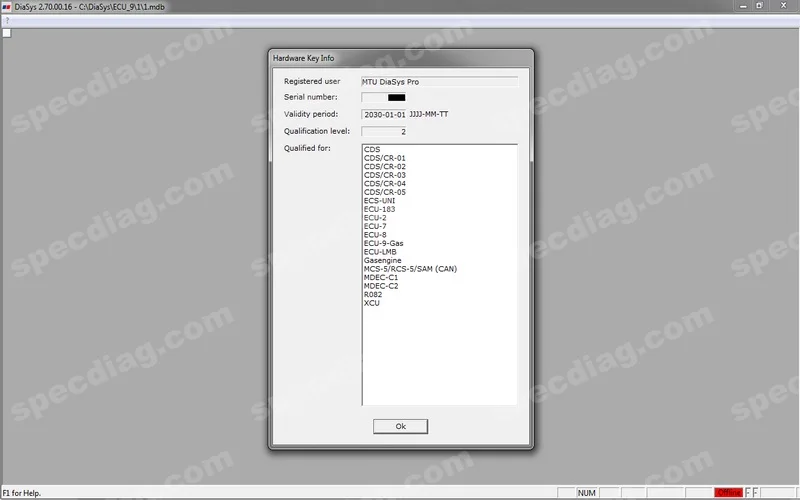Click the Registered user label
800x500 pixels.
coord(312,81)
